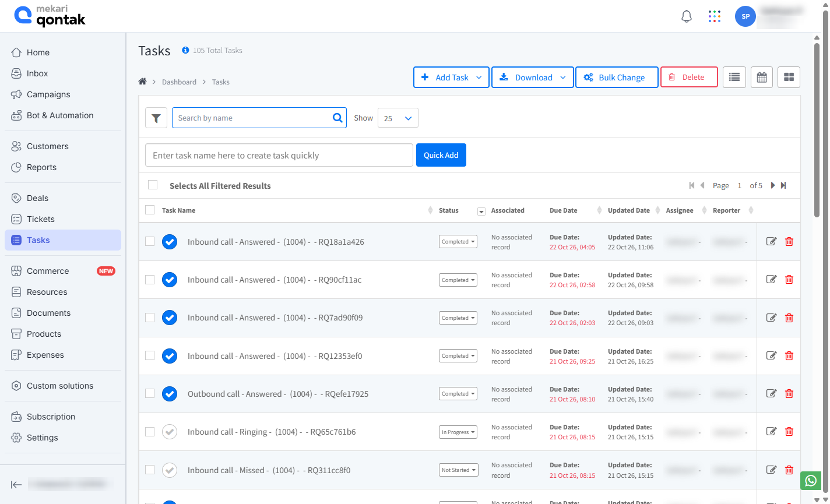Click the Quick Add button
Viewport: 830px width, 504px height.
pos(441,155)
